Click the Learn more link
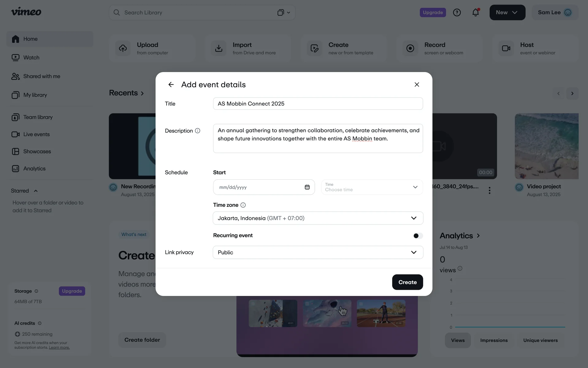Screen dimensions: 588x368 (x=59, y=347)
